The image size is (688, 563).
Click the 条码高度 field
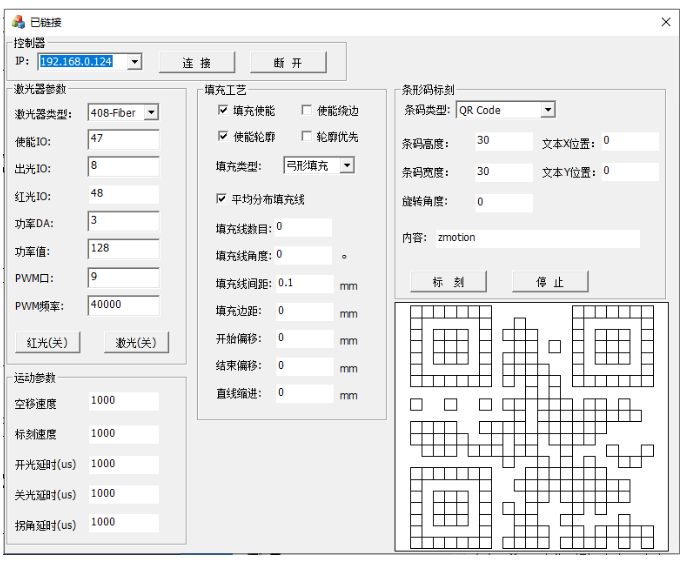[x=504, y=141]
